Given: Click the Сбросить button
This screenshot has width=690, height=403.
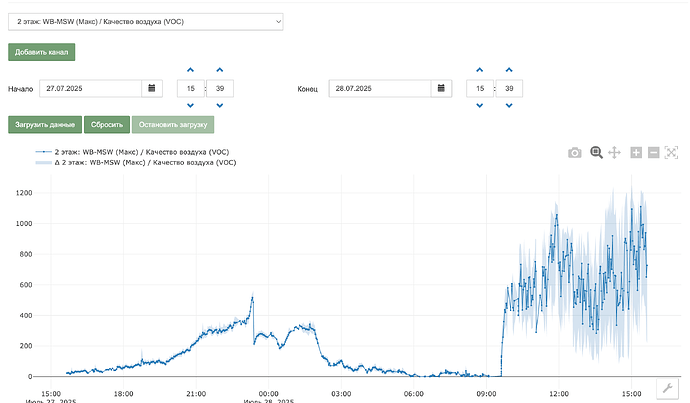Looking at the screenshot, I should pyautogui.click(x=107, y=125).
